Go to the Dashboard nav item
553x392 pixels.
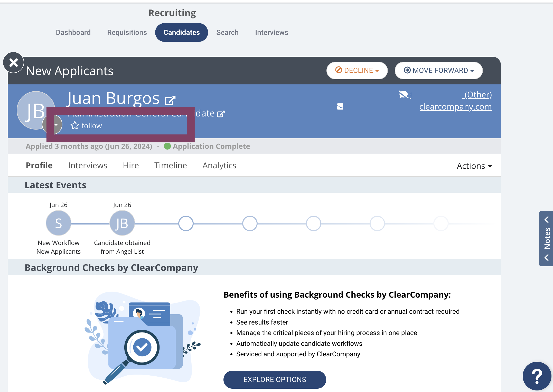(73, 32)
